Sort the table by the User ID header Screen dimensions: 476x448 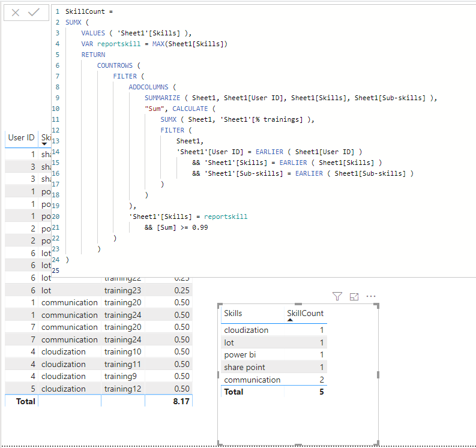(21, 137)
